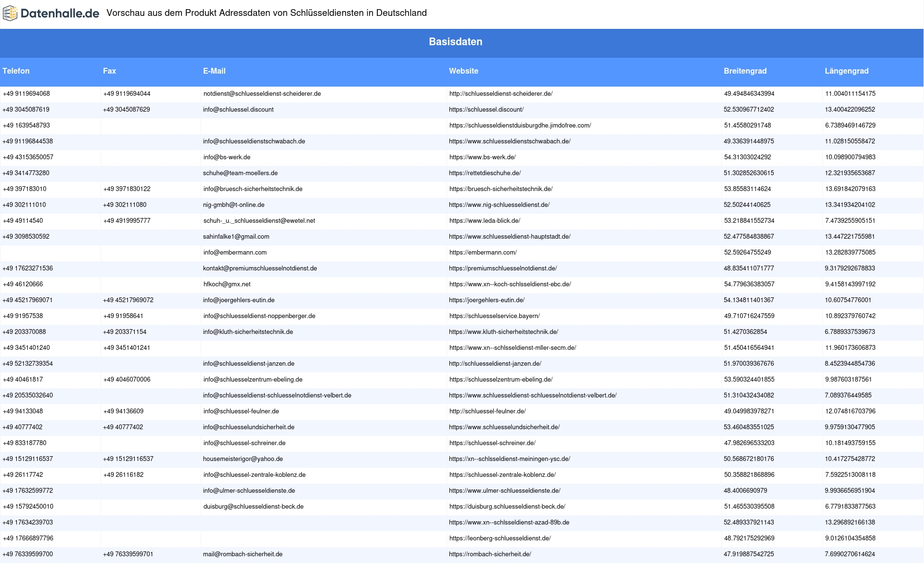The image size is (924, 563).
Task: Click website https://schluessel-schreiner.de/
Action: (x=492, y=443)
